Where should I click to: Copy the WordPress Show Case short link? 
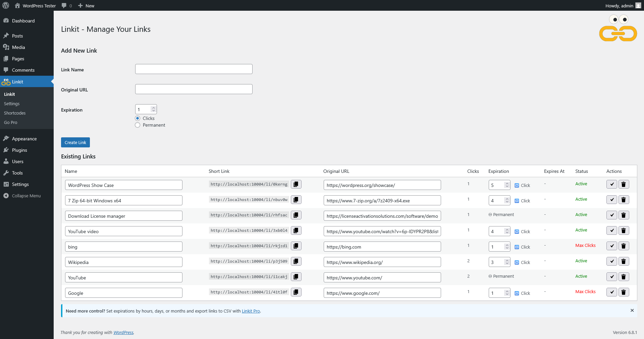pyautogui.click(x=296, y=185)
